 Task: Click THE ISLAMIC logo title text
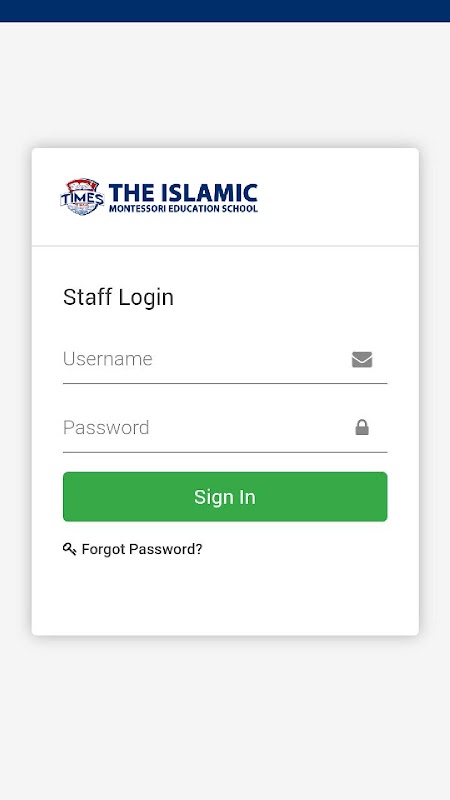click(x=183, y=193)
